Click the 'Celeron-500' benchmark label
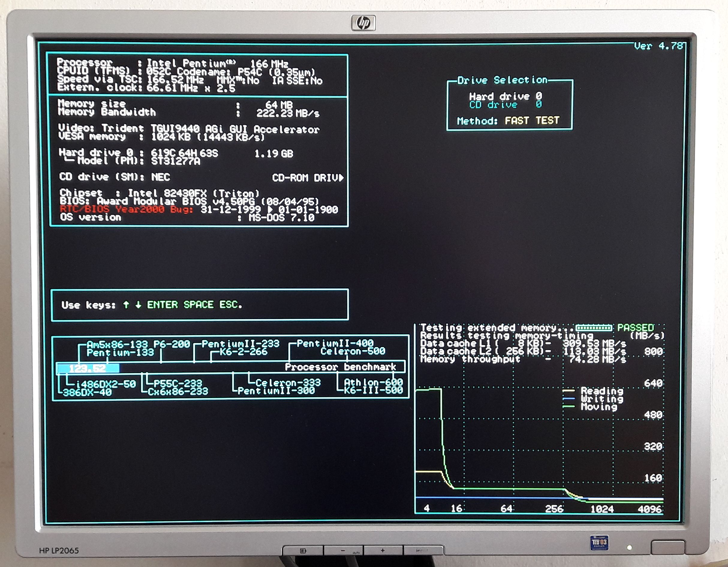The image size is (728, 567). (353, 351)
